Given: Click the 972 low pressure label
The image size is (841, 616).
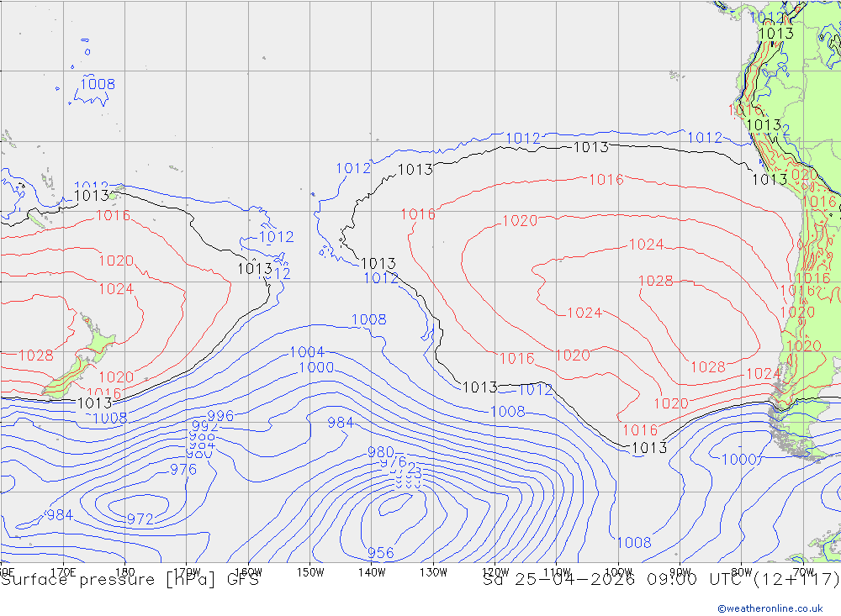Looking at the screenshot, I should click(140, 519).
